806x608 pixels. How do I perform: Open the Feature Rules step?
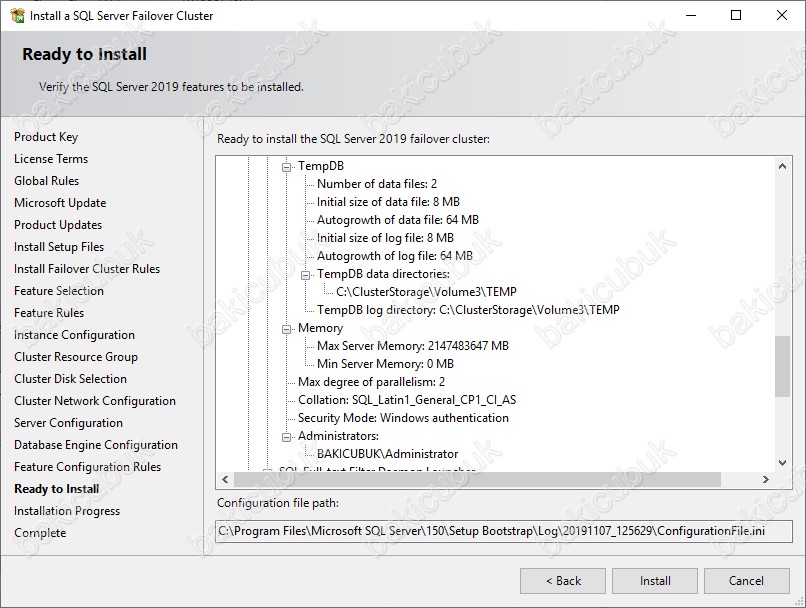49,313
